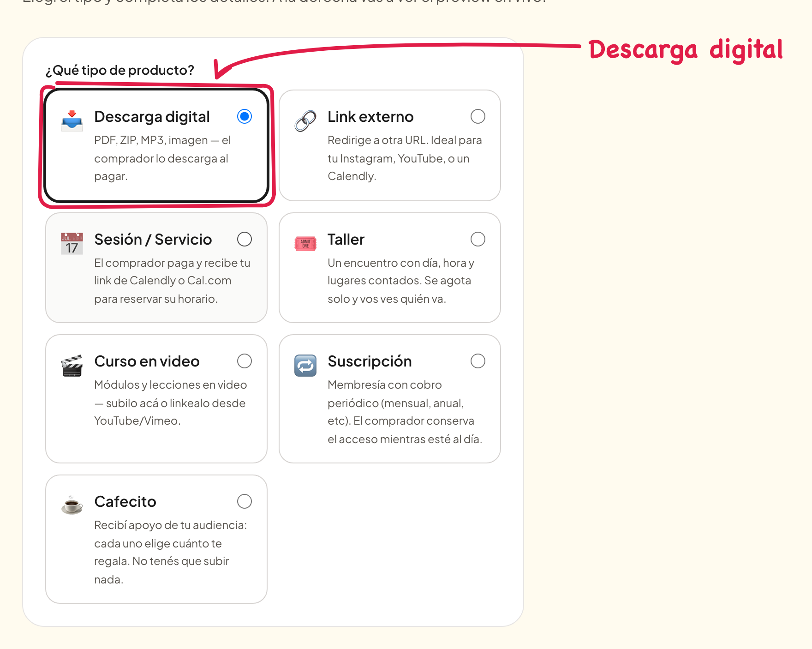
Task: Select the Descarga digital radio button
Action: coord(245,116)
